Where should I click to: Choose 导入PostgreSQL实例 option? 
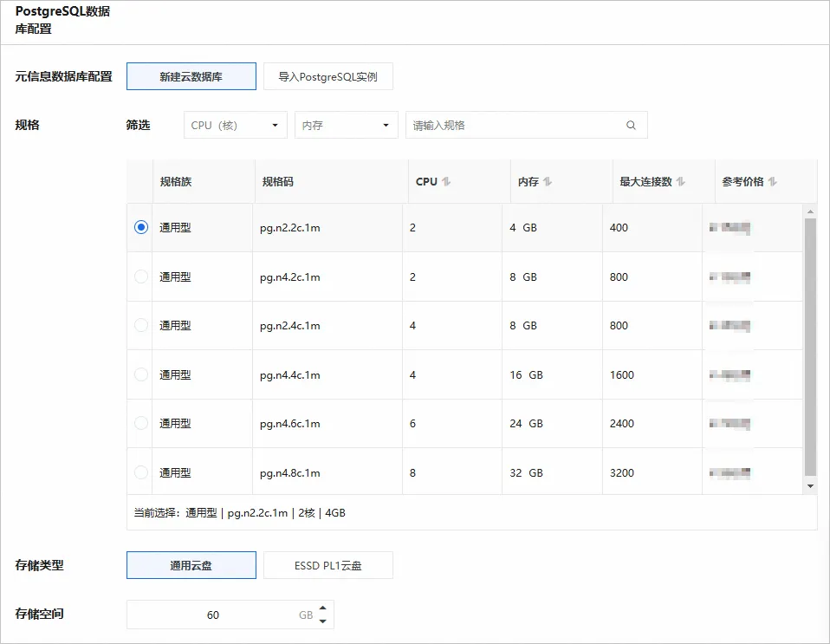point(328,76)
